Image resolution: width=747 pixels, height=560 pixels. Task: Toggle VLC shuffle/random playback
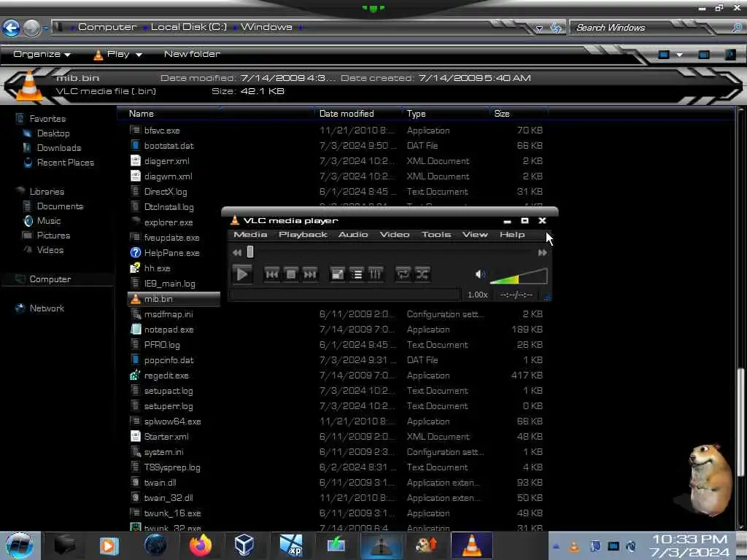point(422,274)
